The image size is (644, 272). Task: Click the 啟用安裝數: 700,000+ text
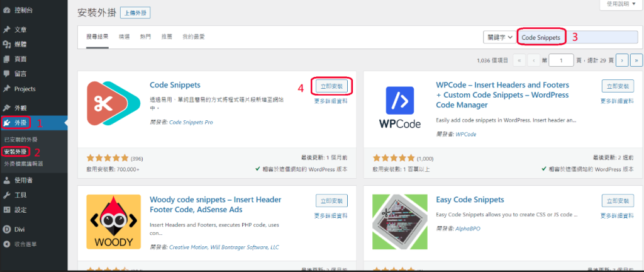[x=112, y=169]
